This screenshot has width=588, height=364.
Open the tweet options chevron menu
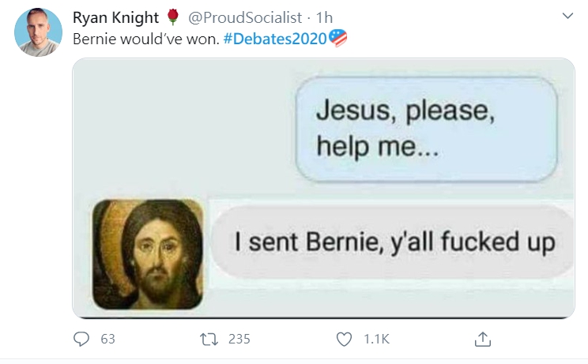pyautogui.click(x=567, y=16)
